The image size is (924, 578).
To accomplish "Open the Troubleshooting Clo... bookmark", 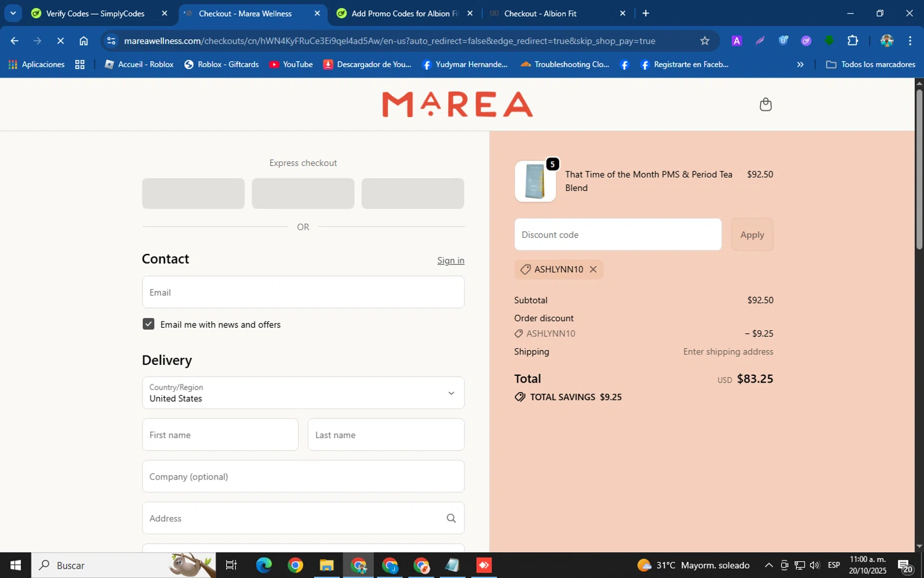I will pyautogui.click(x=565, y=64).
